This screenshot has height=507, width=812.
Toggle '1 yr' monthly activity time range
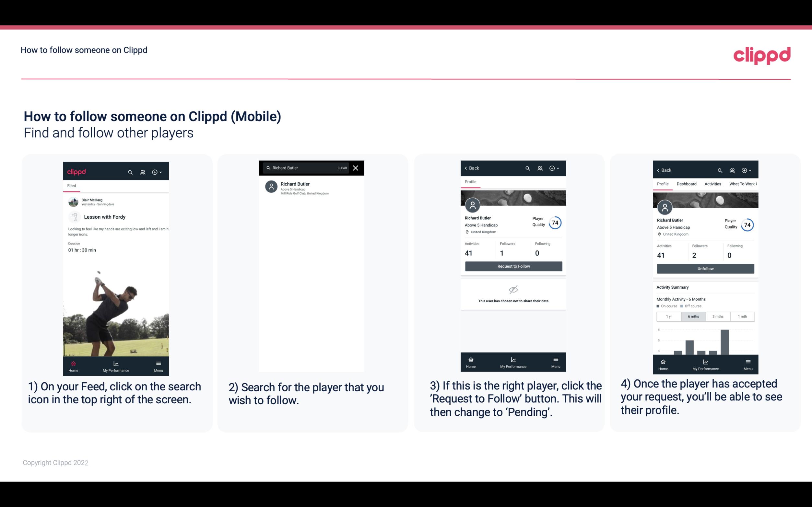point(668,316)
